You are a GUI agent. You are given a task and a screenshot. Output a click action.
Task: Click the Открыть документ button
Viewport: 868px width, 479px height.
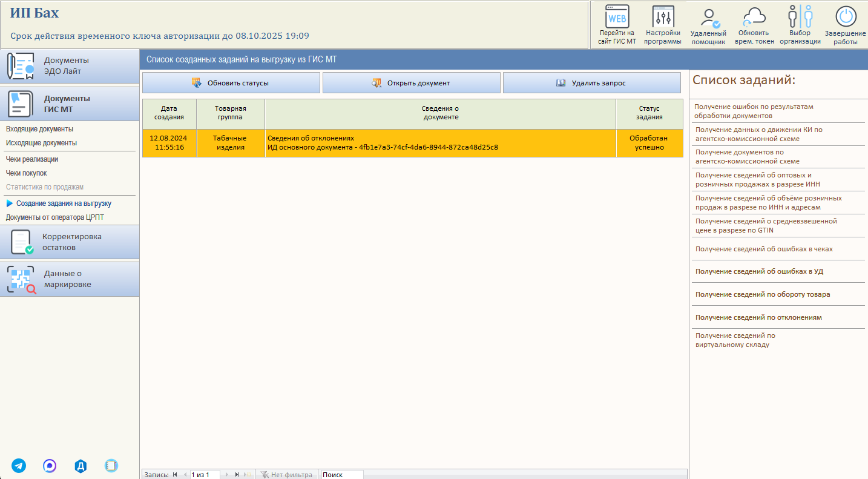point(411,83)
